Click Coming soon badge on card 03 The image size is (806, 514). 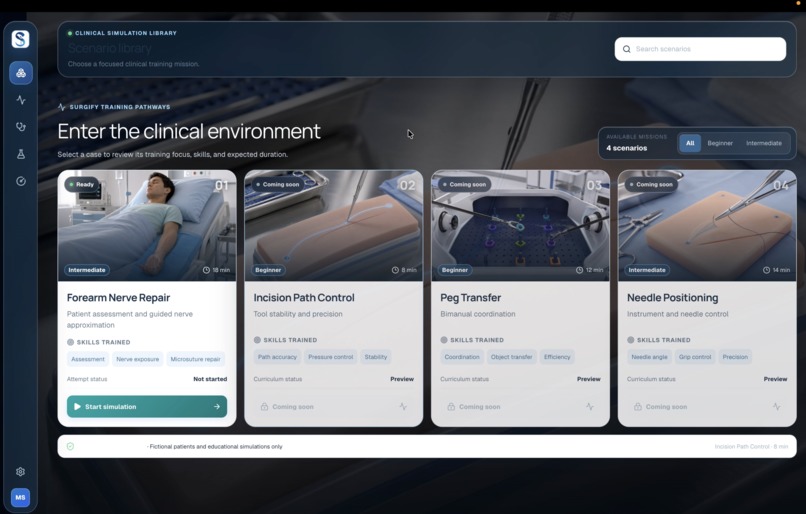coord(464,185)
